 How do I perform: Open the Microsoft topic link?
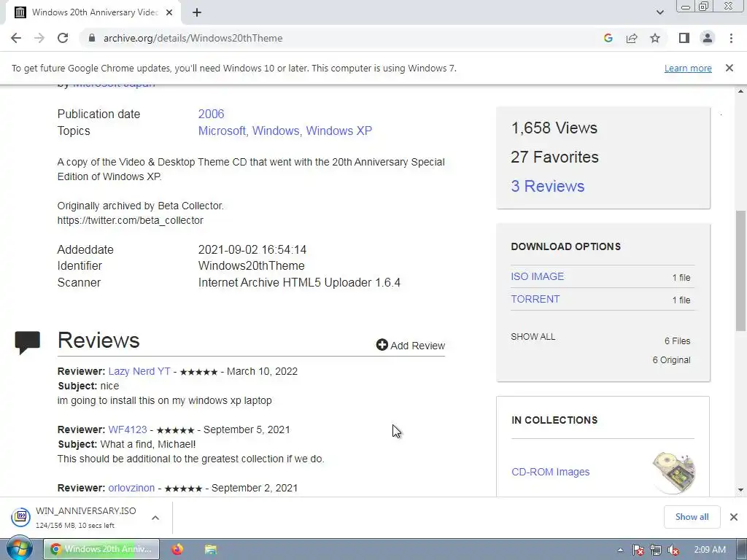click(x=222, y=131)
